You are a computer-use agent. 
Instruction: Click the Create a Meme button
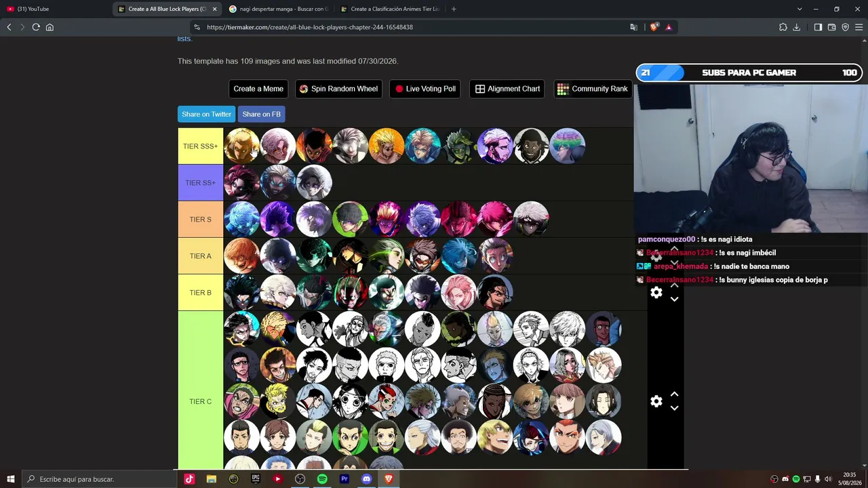click(x=258, y=89)
